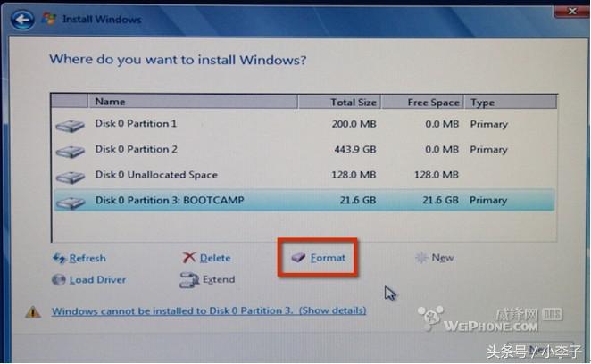The width and height of the screenshot is (591, 364).
Task: Close the Install Windows dialog
Action: pos(571,12)
